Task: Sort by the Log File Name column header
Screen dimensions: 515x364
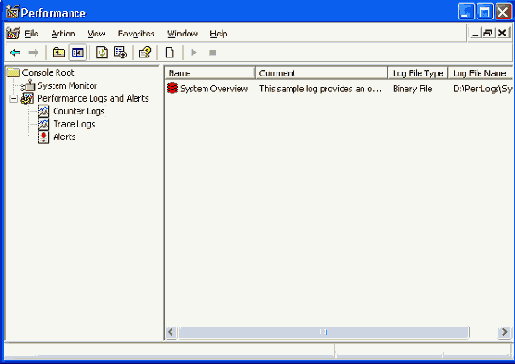Action: pos(480,73)
